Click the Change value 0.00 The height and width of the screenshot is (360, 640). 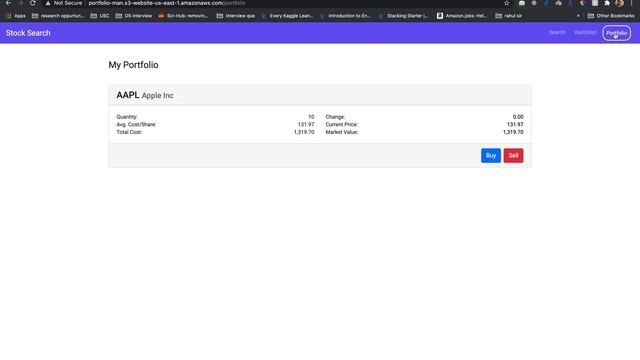(x=518, y=117)
